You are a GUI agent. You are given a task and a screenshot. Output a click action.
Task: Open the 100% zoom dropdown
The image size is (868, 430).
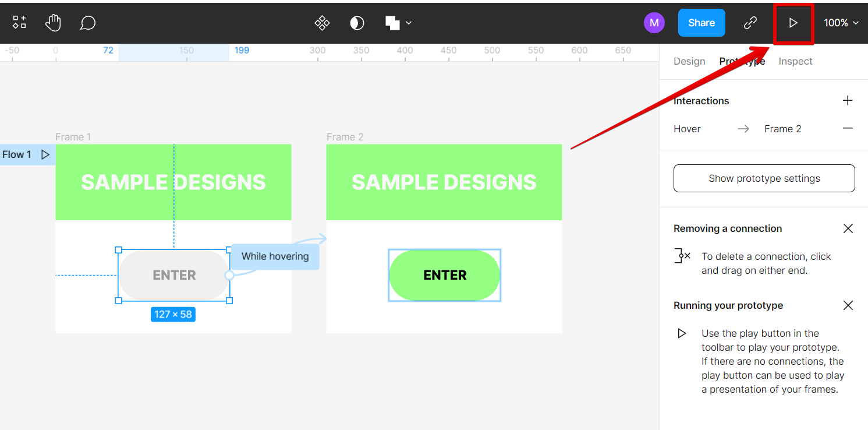841,23
